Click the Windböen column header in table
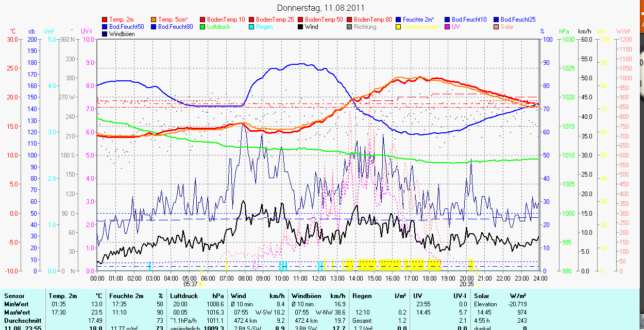 [307, 296]
